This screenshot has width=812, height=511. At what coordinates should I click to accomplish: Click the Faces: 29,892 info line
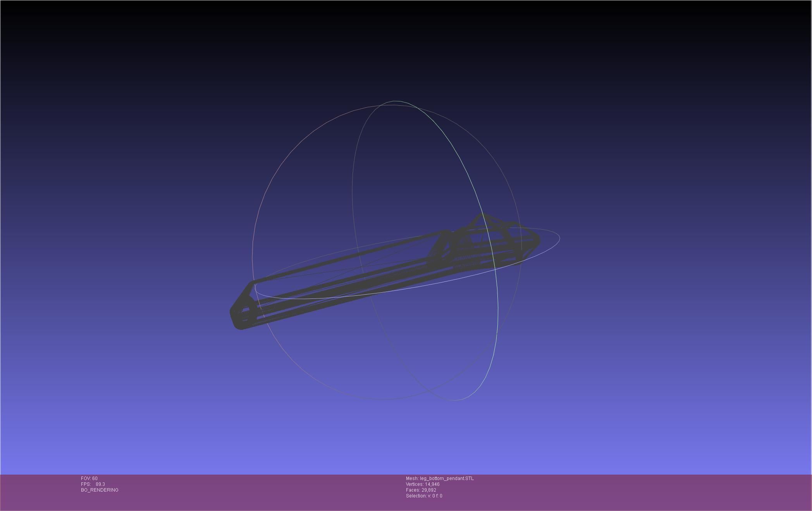pos(421,490)
